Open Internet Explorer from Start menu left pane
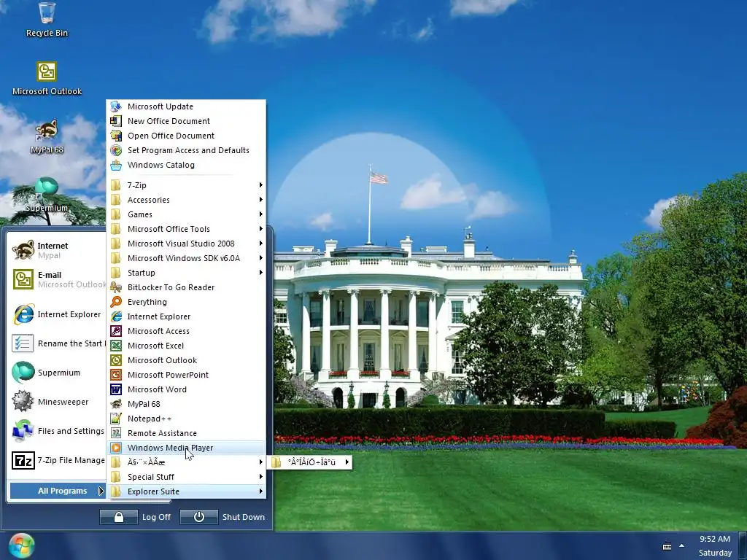This screenshot has width=747, height=560. [57, 314]
